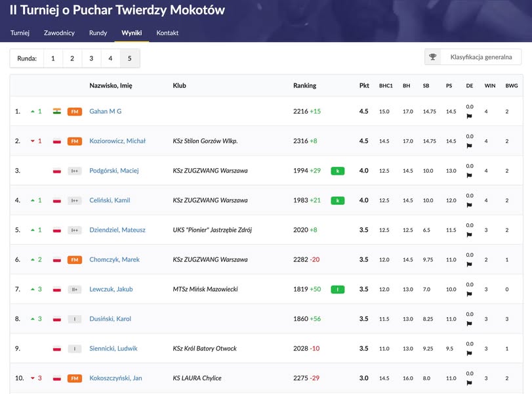Open the Turniej tab
Viewport: 532px width, 394px height.
pyautogui.click(x=20, y=33)
